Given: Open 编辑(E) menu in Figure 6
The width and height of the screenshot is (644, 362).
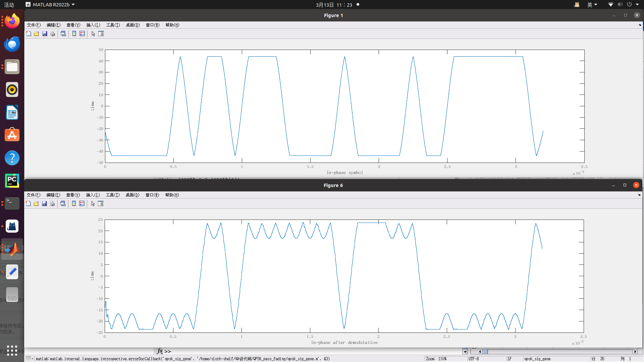Looking at the screenshot, I should pos(53,195).
